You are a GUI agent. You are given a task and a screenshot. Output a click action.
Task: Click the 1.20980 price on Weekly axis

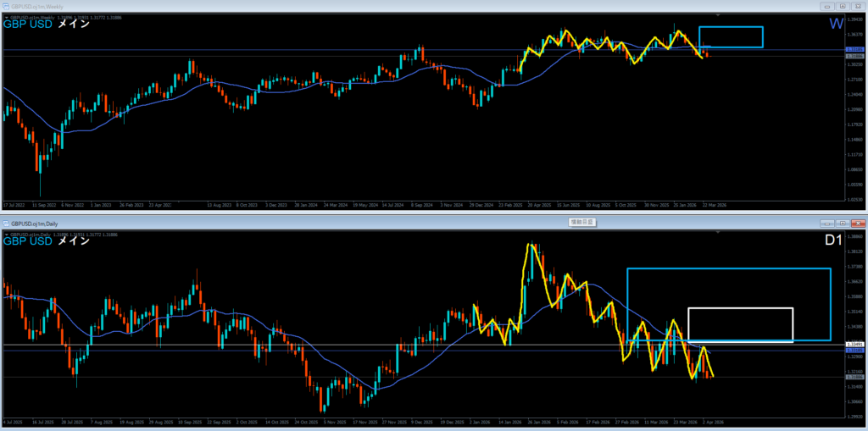coord(855,109)
